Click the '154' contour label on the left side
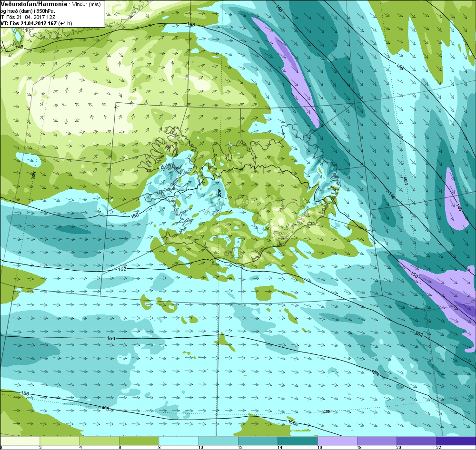 [111, 338]
